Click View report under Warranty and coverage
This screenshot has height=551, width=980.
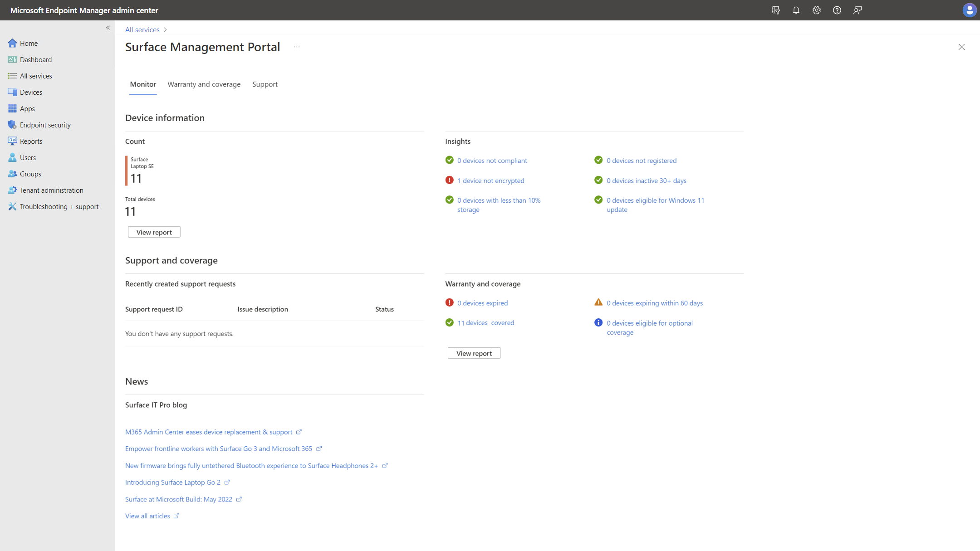point(474,353)
